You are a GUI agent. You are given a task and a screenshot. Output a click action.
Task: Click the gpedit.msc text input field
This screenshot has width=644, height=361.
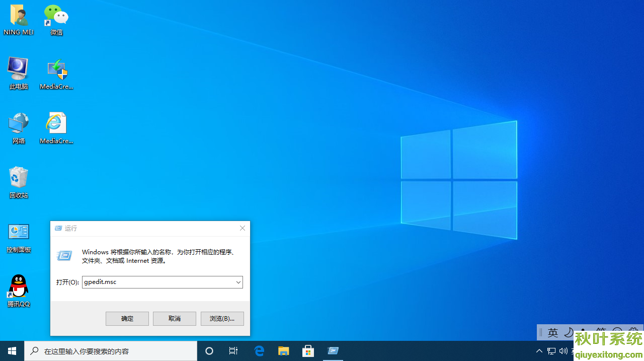(x=158, y=282)
